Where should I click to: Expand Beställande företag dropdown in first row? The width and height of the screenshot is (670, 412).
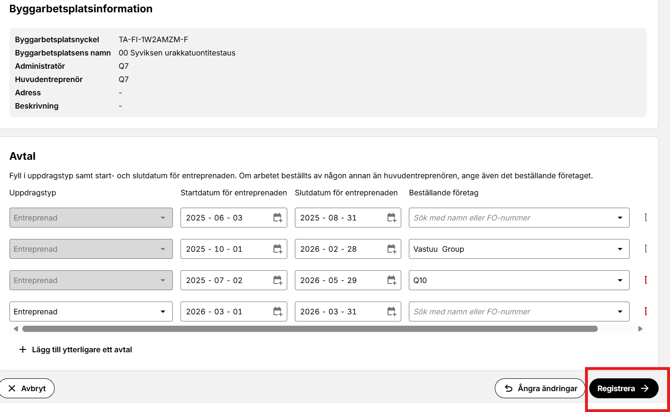620,218
